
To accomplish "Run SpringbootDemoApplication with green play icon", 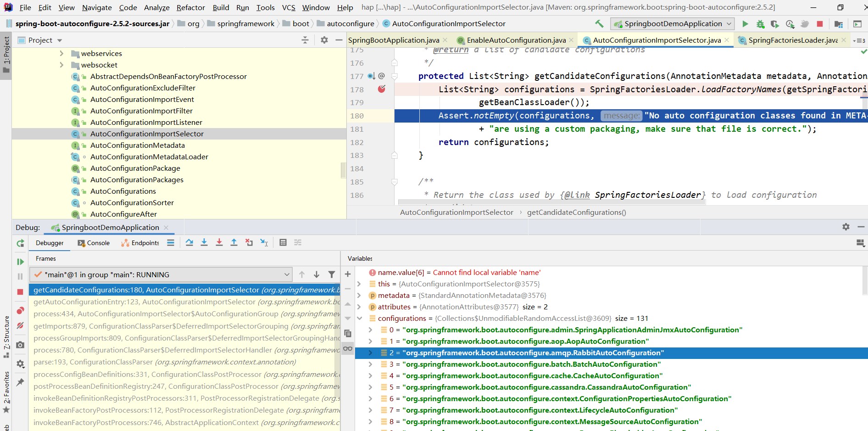I will point(745,23).
